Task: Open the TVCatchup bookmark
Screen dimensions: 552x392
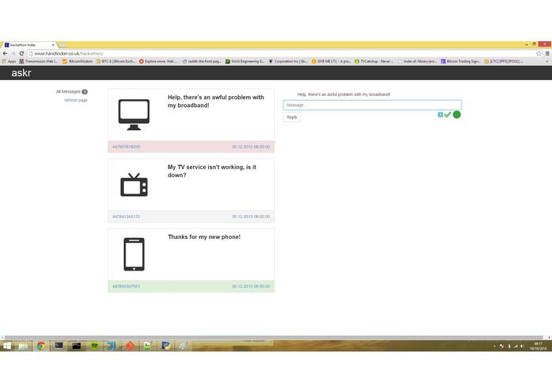Action: tap(374, 61)
